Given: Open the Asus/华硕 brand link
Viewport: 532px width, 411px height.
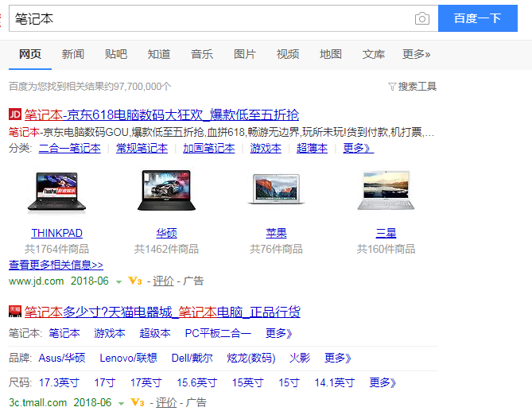Looking at the screenshot, I should [x=62, y=358].
